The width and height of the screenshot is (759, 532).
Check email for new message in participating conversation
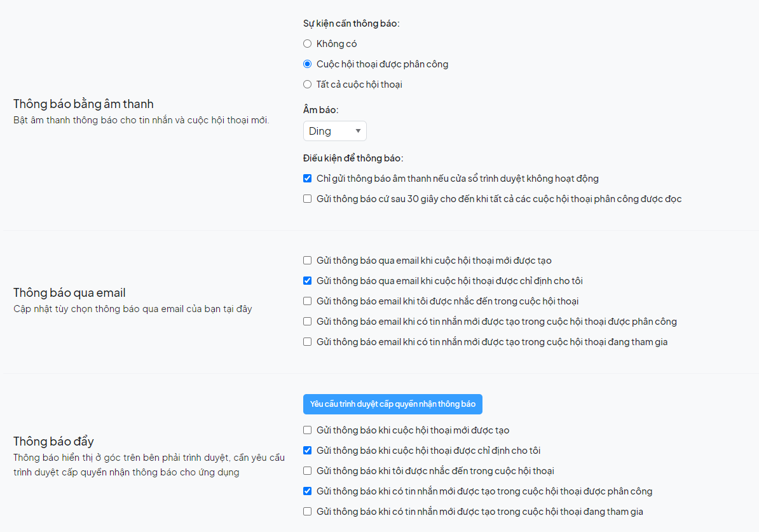point(308,342)
